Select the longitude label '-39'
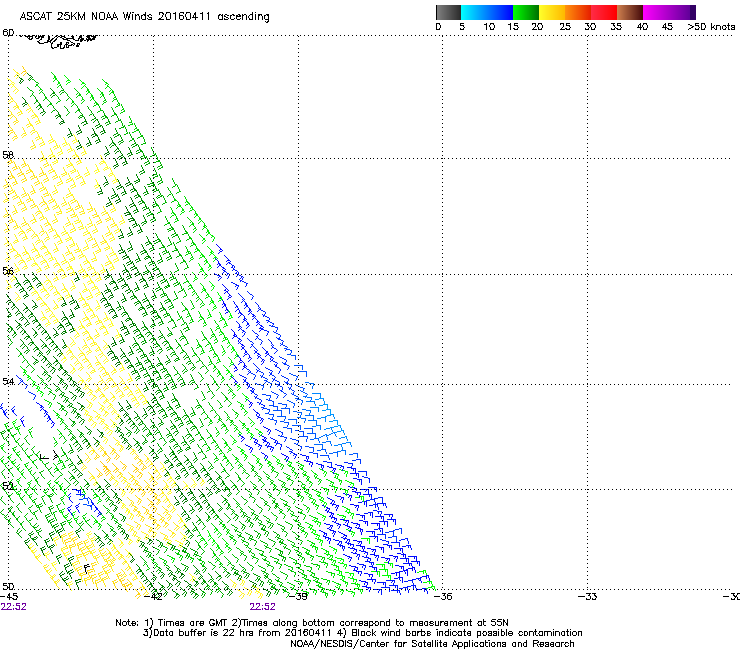 point(298,597)
